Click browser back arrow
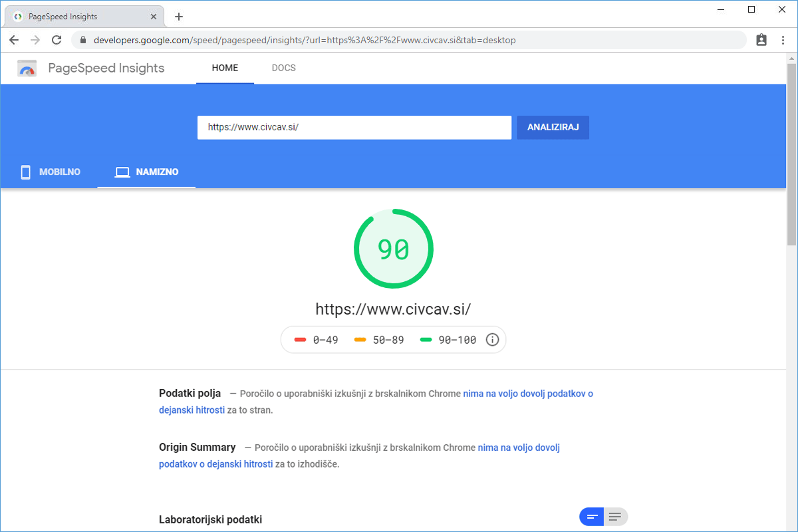798x532 pixels. tap(14, 40)
